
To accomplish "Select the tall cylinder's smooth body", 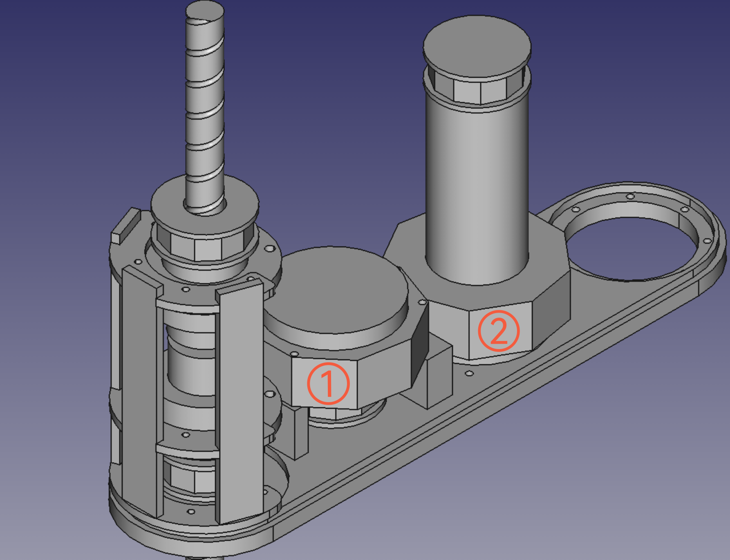I will pyautogui.click(x=477, y=184).
